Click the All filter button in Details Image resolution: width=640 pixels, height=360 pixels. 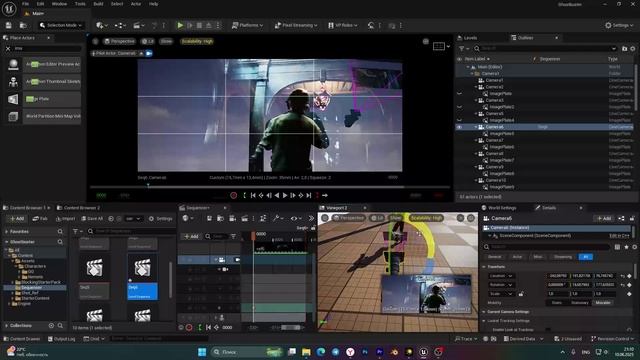pyautogui.click(x=586, y=257)
